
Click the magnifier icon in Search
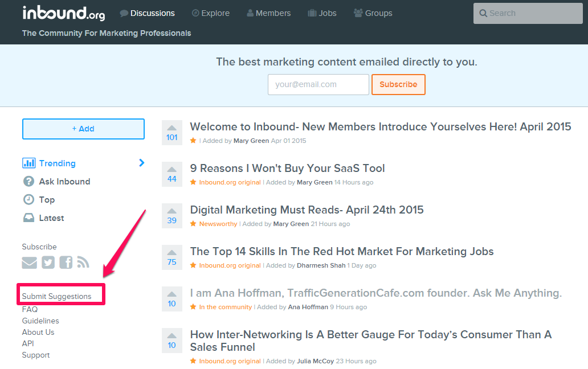483,14
